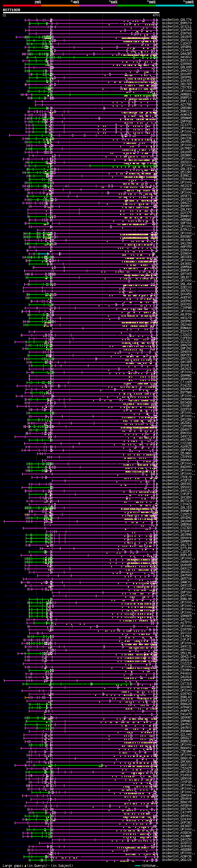This screenshot has height=868, width=197.
Task: Click the UniRef100_C1FED3 label
Action: click(x=177, y=339)
